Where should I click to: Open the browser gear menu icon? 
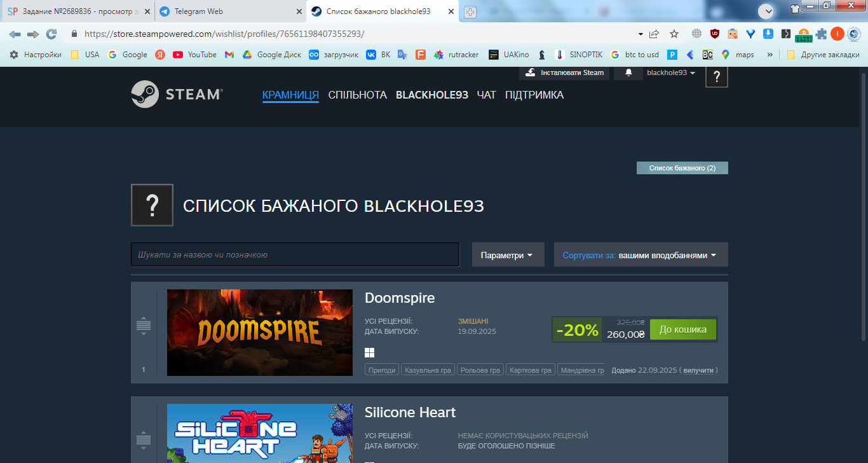click(854, 34)
